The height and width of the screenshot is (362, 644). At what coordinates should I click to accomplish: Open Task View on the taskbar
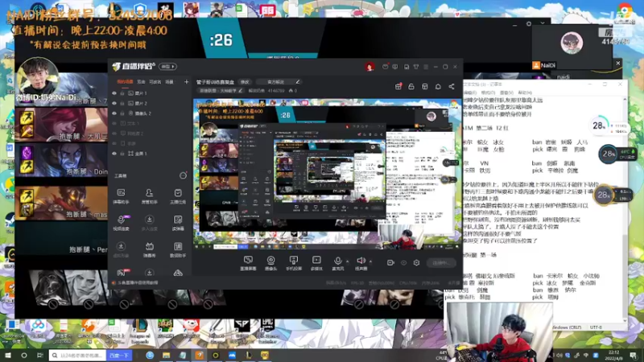[x=39, y=355]
